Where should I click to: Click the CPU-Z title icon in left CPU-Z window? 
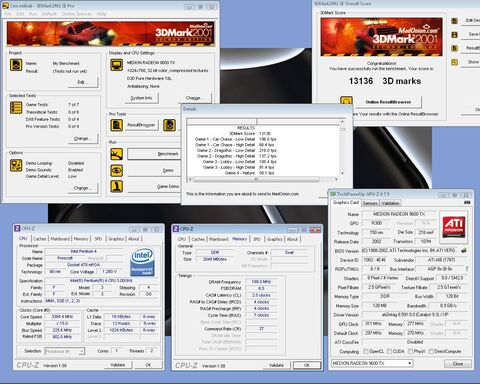(17, 228)
